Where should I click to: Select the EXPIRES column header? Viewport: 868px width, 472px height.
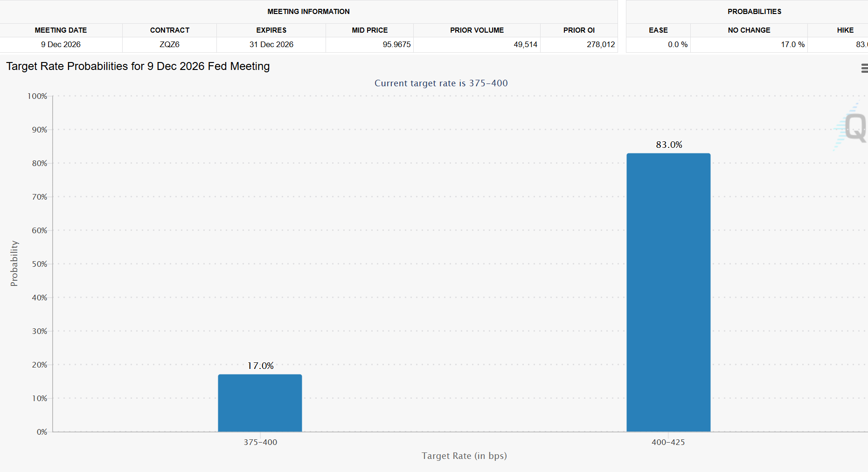click(271, 30)
